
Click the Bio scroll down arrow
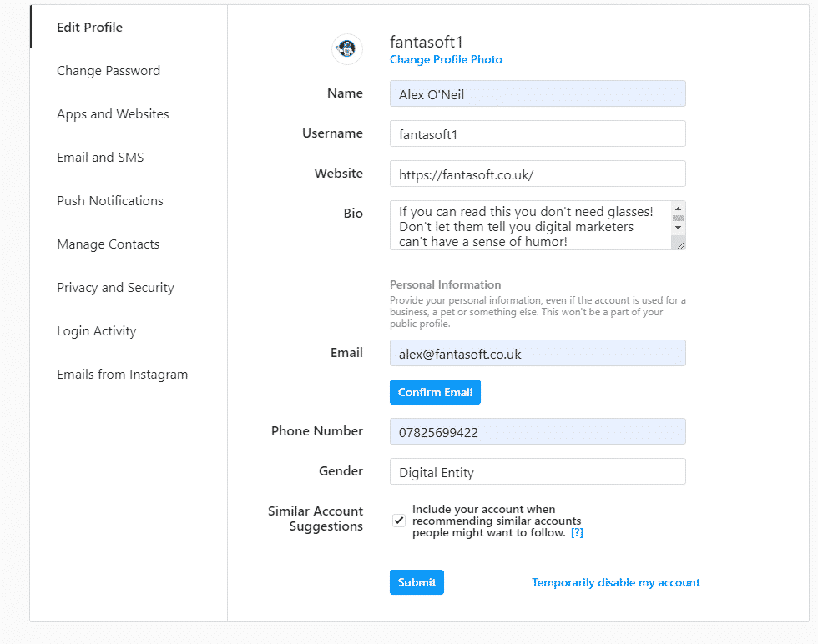(678, 228)
